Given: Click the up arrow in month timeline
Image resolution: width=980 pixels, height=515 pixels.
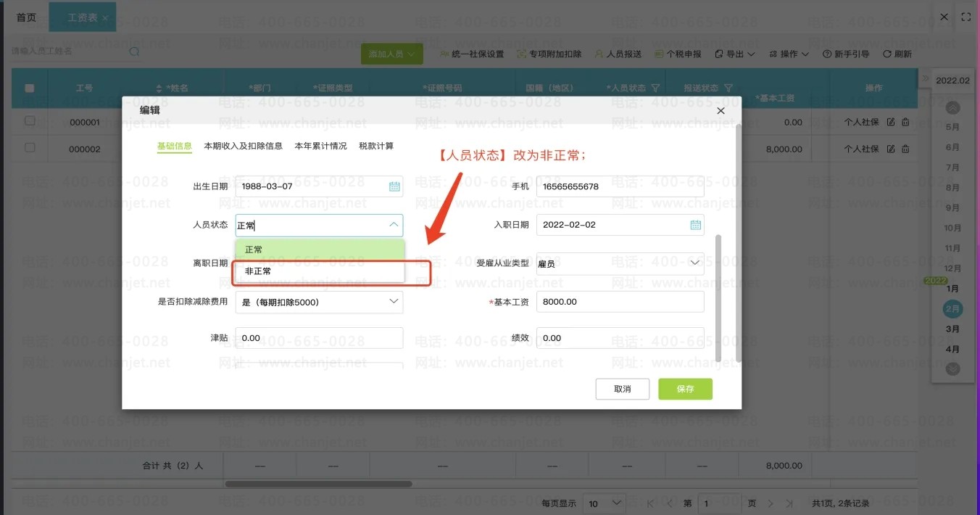Looking at the screenshot, I should pyautogui.click(x=953, y=108).
